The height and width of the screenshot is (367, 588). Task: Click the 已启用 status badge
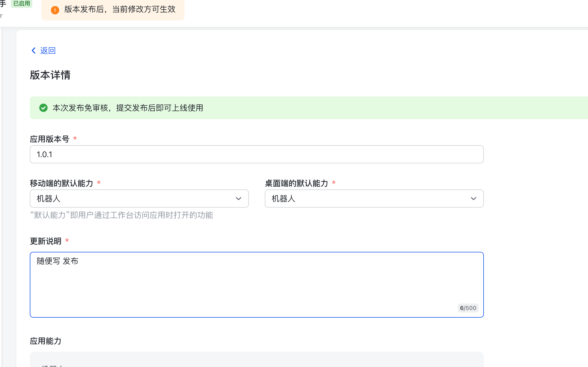point(22,3)
